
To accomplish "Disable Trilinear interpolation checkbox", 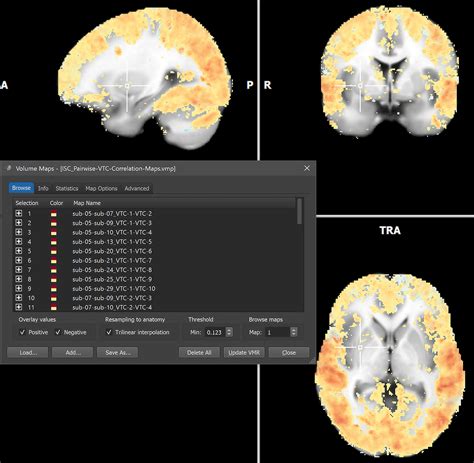I will (109, 332).
